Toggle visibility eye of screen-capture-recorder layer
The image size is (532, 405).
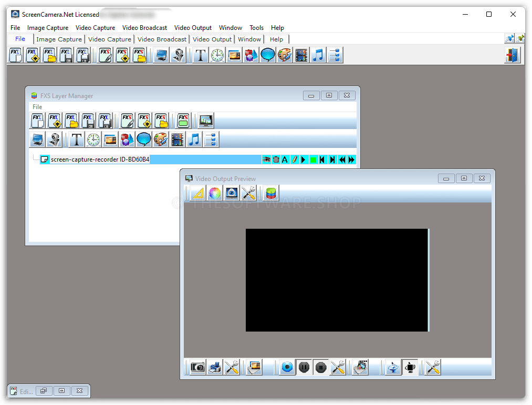click(x=266, y=159)
